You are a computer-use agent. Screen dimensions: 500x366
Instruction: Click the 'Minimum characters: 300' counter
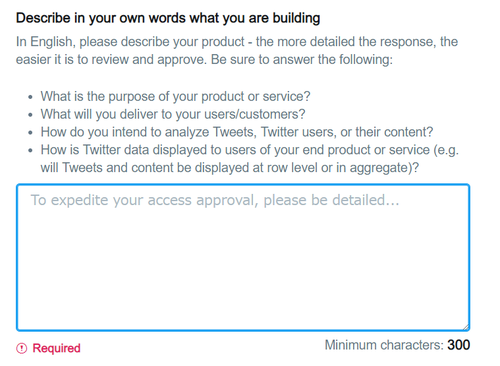[x=397, y=345]
